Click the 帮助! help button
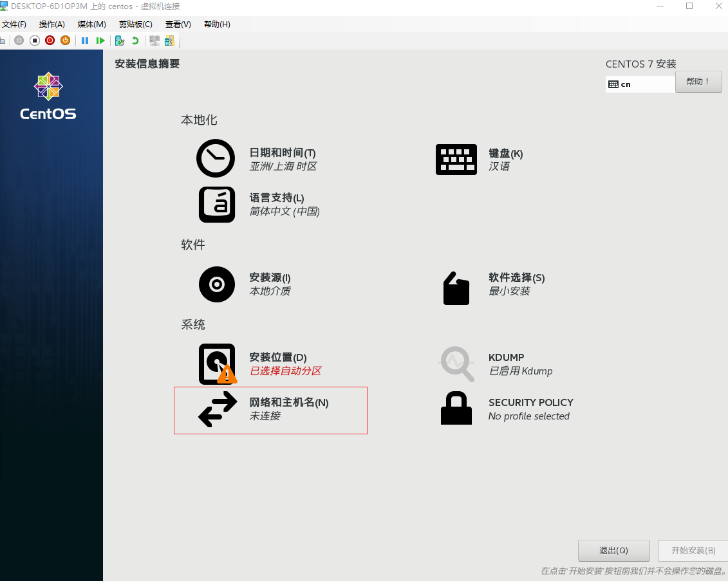This screenshot has width=728, height=581. click(x=698, y=82)
